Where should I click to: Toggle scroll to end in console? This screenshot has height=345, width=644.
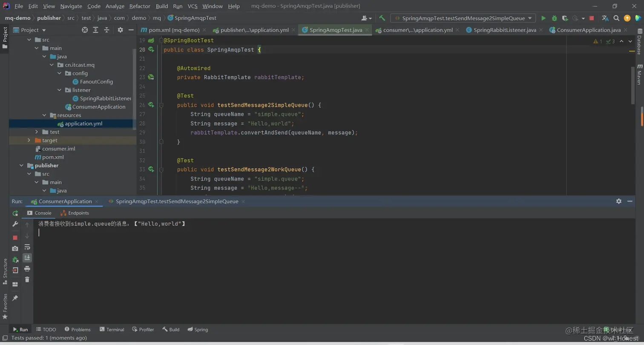point(27,258)
